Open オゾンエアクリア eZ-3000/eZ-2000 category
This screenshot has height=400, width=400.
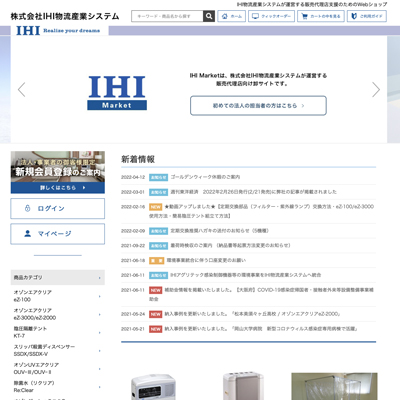tap(58, 314)
